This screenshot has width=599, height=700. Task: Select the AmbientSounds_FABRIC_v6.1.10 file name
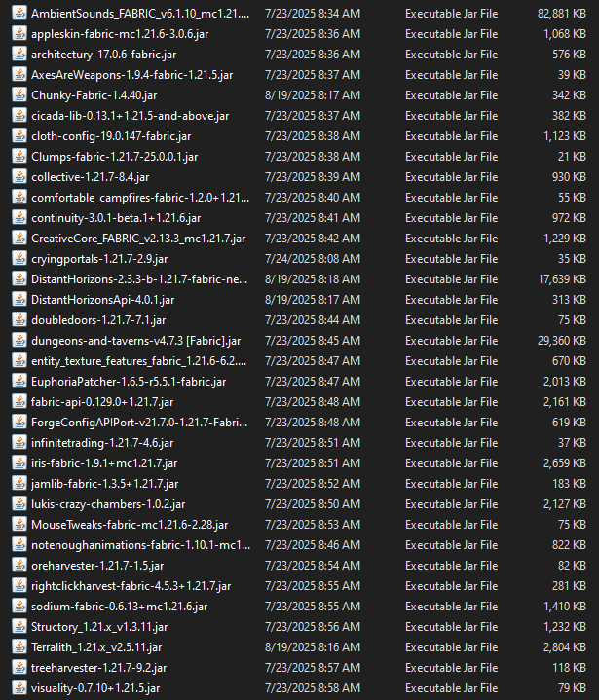[x=140, y=14]
